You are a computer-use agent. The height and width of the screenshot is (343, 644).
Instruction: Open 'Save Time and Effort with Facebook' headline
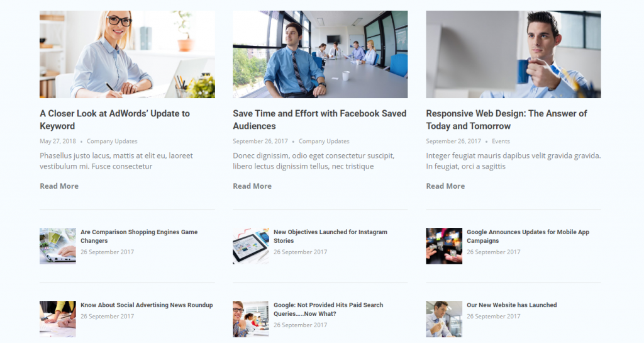pyautogui.click(x=319, y=120)
